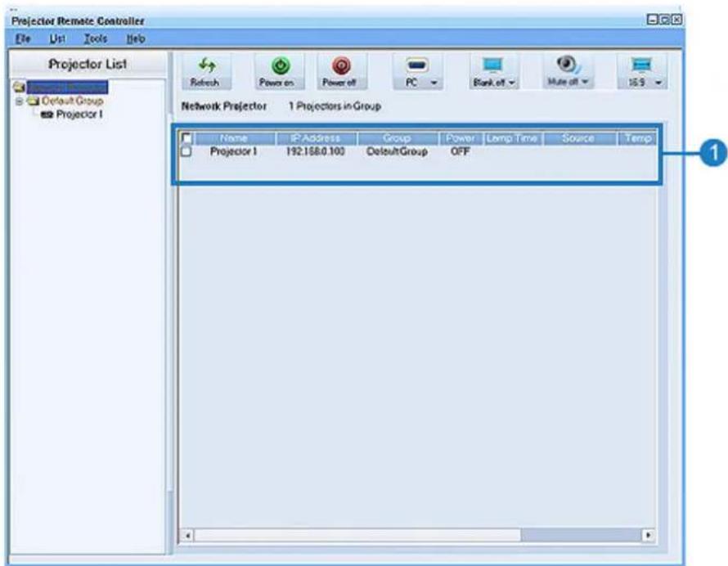Click the Mute off speaker icon
The width and height of the screenshot is (728, 566).
coord(568,65)
